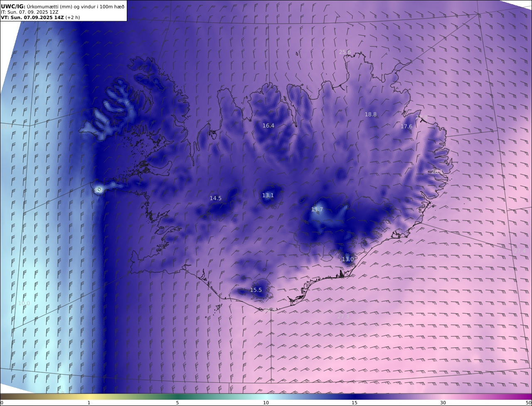Screen dimensions: 532x406
Task: Click the 18.8 value on the map
Action: tap(371, 114)
